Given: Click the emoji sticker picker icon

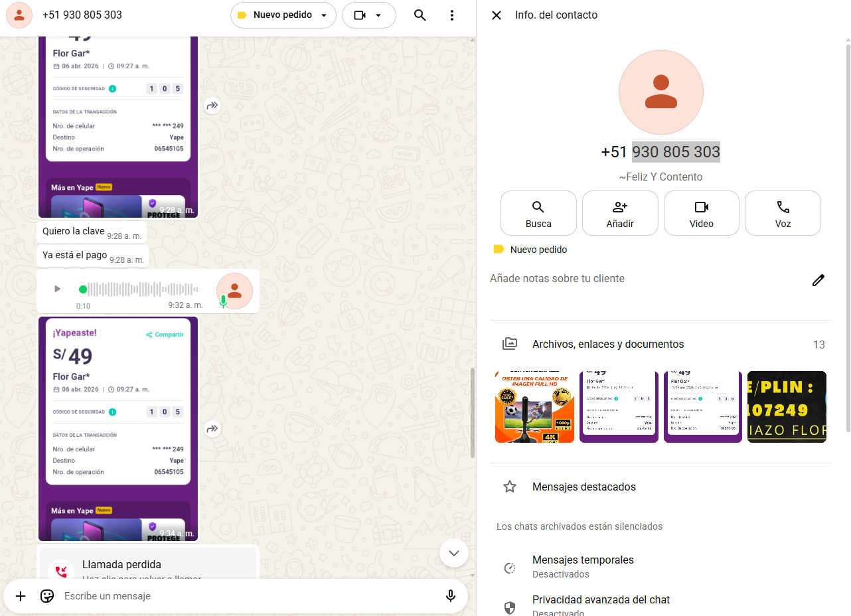Looking at the screenshot, I should (47, 596).
